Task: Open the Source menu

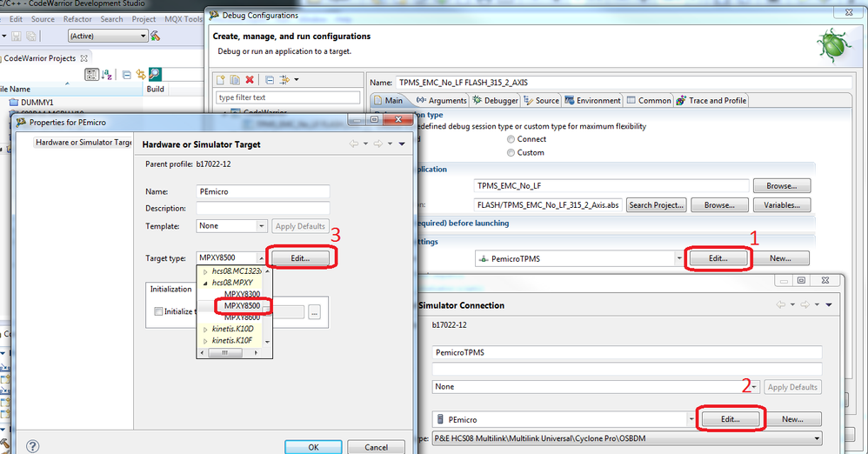Action: (43, 19)
